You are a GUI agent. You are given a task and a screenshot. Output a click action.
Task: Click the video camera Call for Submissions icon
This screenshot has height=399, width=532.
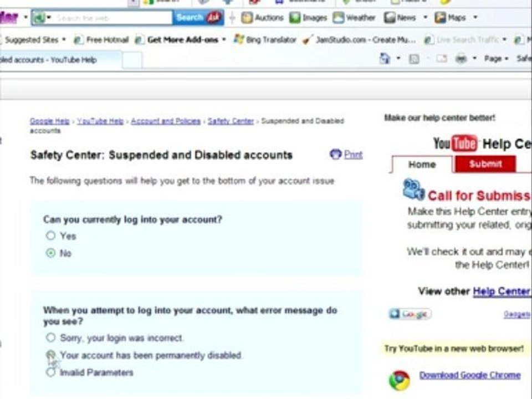(413, 190)
